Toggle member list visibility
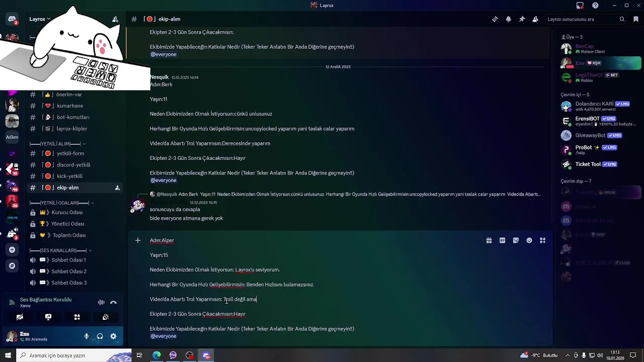Viewport: 644px width, 362px height. [535, 19]
